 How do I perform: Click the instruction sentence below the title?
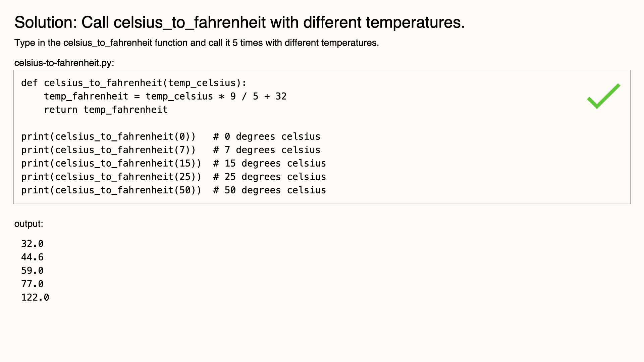click(x=197, y=43)
